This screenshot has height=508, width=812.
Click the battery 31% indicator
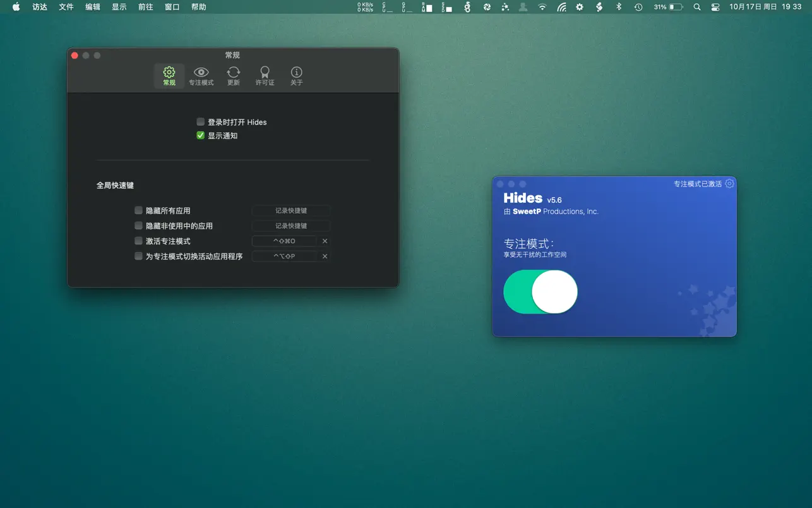[668, 7]
